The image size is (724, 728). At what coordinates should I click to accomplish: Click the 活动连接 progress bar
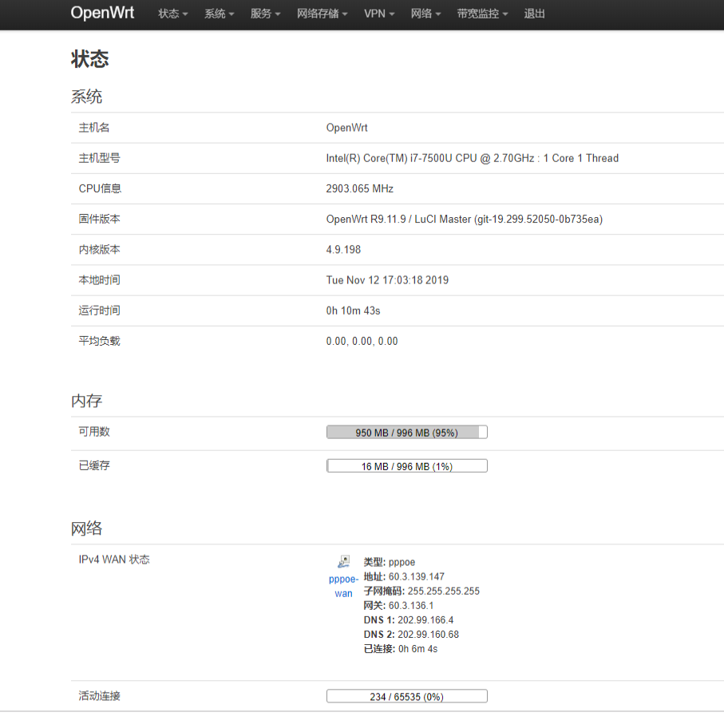point(407,696)
